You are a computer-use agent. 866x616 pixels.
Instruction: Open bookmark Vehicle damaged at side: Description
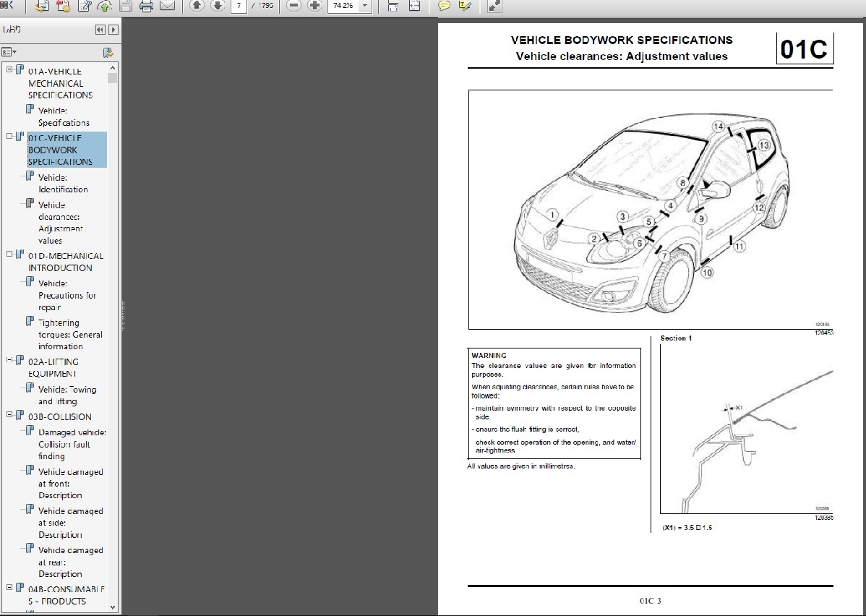tap(70, 523)
